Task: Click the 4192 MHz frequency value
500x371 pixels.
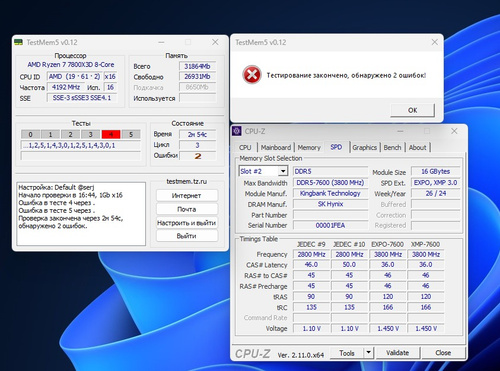Action: (x=66, y=87)
